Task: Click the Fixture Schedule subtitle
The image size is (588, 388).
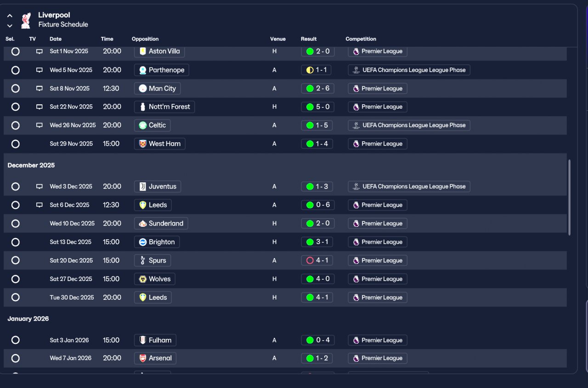Action: (x=63, y=25)
